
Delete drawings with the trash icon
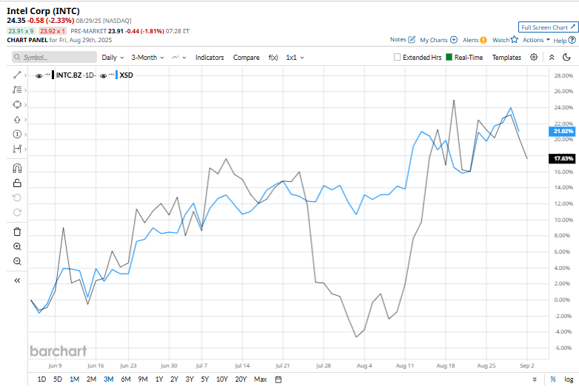click(17, 232)
